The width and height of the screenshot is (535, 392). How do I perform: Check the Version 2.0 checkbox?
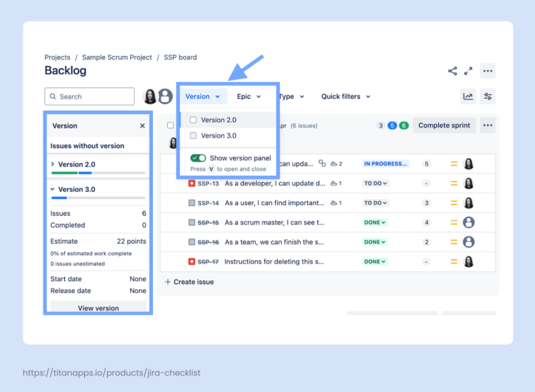click(194, 120)
